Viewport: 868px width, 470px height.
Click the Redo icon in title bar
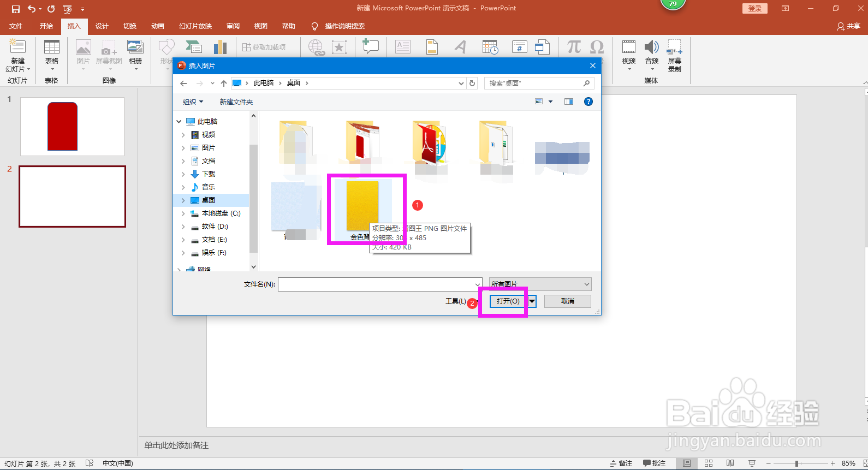[x=51, y=9]
